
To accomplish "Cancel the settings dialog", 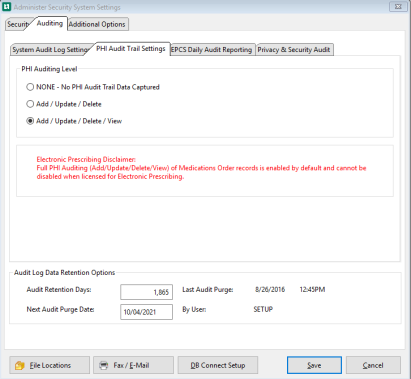I will tap(373, 365).
